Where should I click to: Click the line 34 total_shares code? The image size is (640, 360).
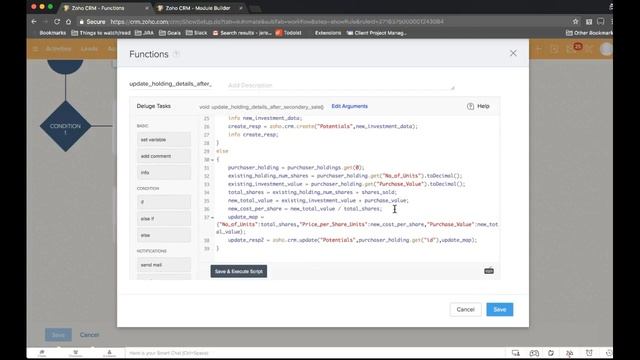tap(312, 192)
